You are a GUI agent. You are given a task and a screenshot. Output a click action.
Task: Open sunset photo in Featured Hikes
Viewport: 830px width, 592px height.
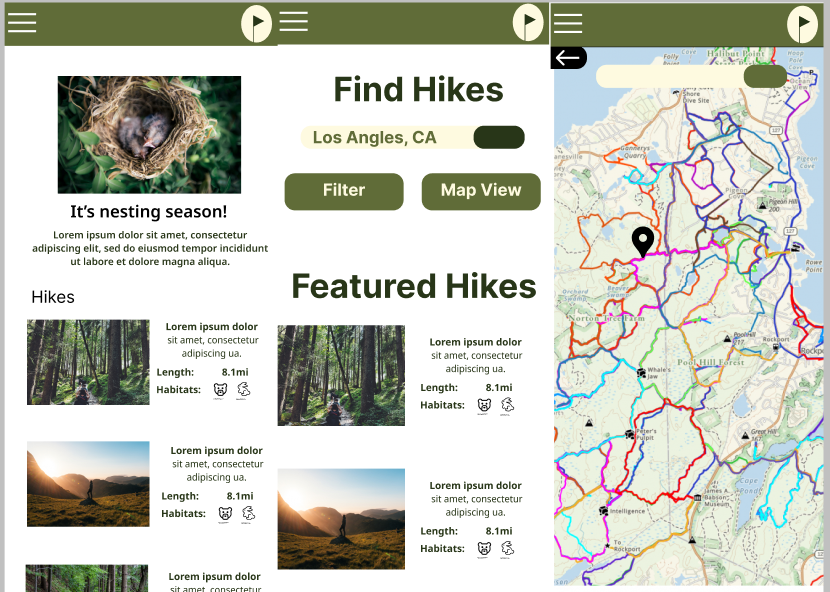click(x=341, y=519)
